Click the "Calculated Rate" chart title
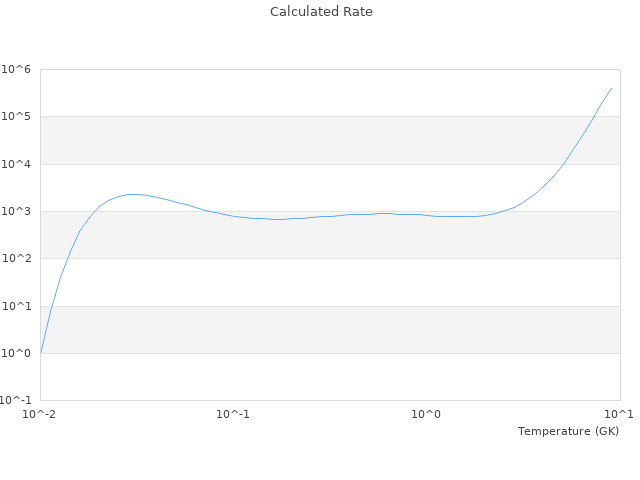Image resolution: width=640 pixels, height=480 pixels. (x=320, y=12)
